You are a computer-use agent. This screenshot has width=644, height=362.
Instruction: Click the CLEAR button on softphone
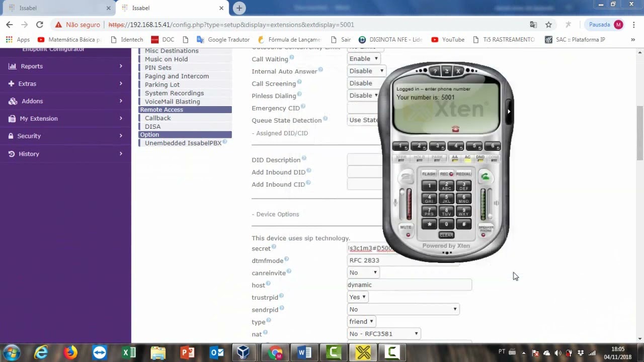[x=446, y=235]
